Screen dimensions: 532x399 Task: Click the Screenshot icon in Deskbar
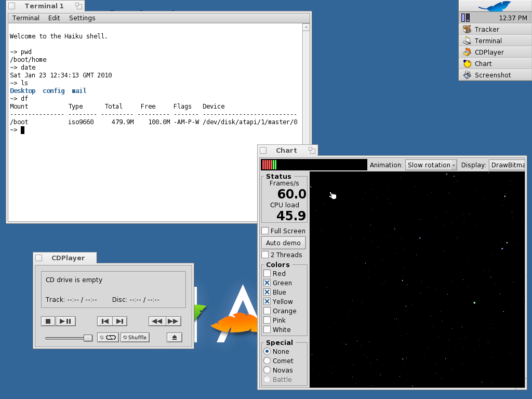click(467, 75)
